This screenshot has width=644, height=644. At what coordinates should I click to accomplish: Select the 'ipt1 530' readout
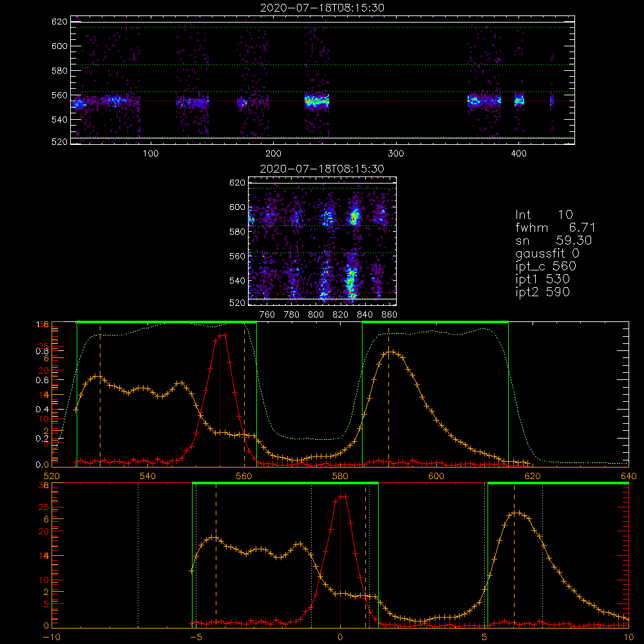542,279
